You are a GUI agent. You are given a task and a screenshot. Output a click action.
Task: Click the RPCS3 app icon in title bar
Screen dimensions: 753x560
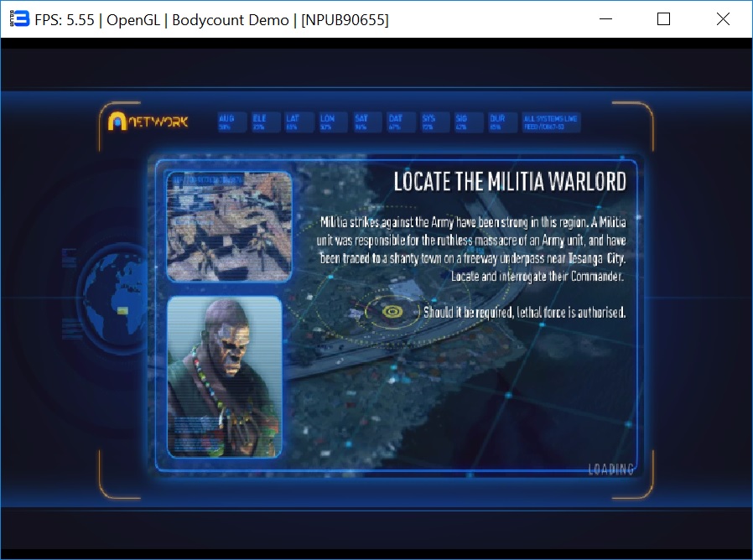16,18
